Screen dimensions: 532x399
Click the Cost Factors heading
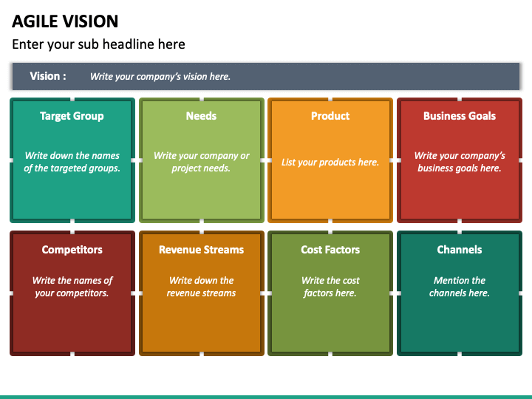(x=330, y=250)
